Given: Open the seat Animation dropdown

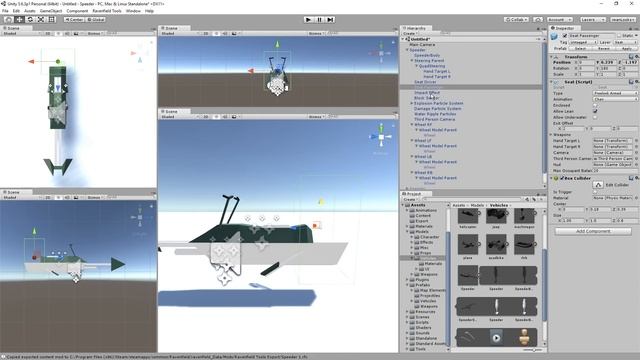Looking at the screenshot, I should tap(615, 99).
